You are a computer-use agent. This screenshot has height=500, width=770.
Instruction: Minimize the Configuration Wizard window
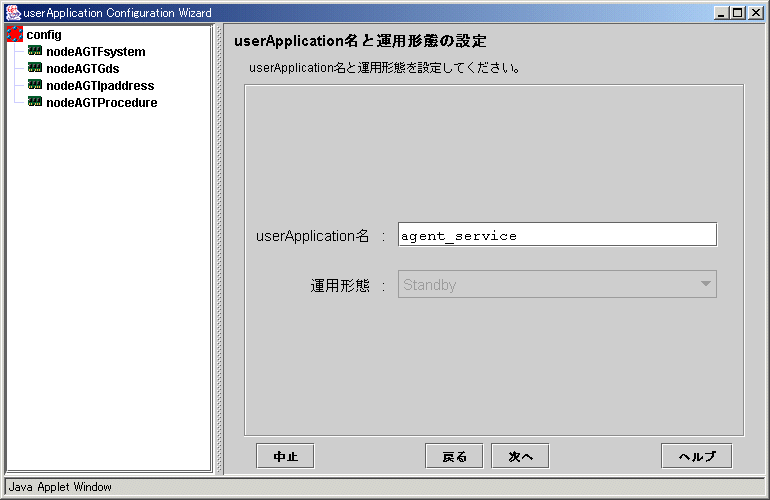(x=721, y=13)
